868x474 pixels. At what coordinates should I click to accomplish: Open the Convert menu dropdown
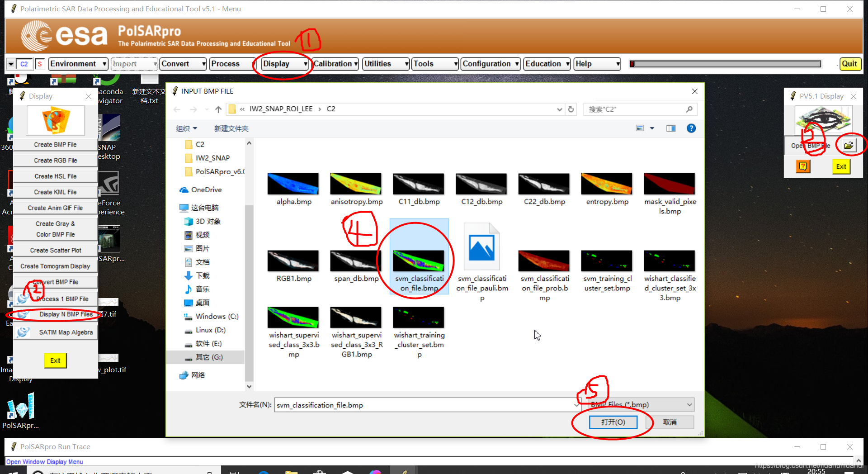[183, 64]
